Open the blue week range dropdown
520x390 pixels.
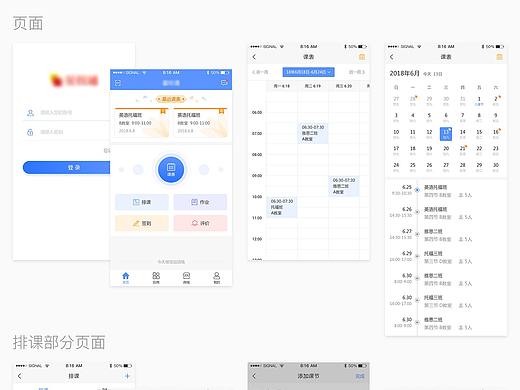[x=308, y=72]
